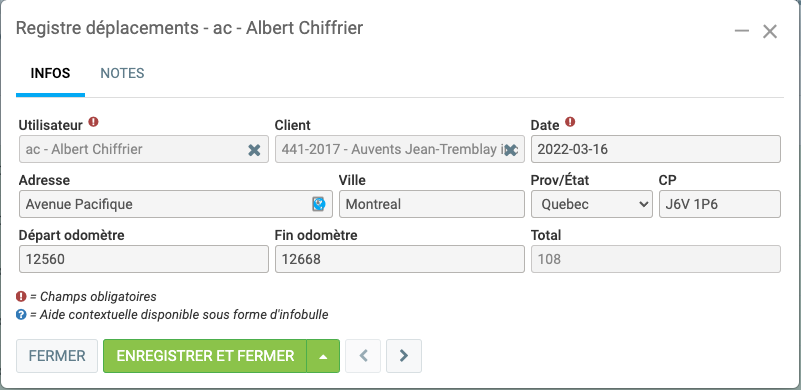Click the Date required-field red icon
This screenshot has height=390, width=801.
pyautogui.click(x=570, y=122)
